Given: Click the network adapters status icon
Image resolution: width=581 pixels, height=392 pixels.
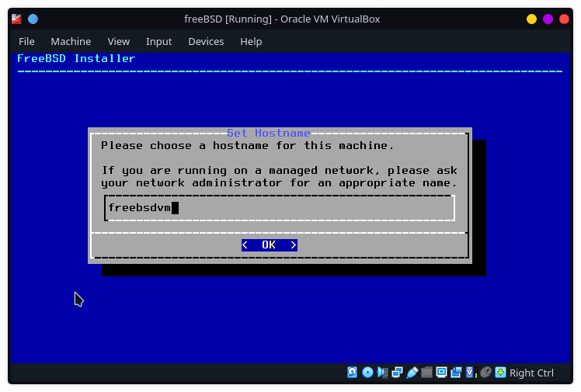Looking at the screenshot, I should (x=397, y=373).
